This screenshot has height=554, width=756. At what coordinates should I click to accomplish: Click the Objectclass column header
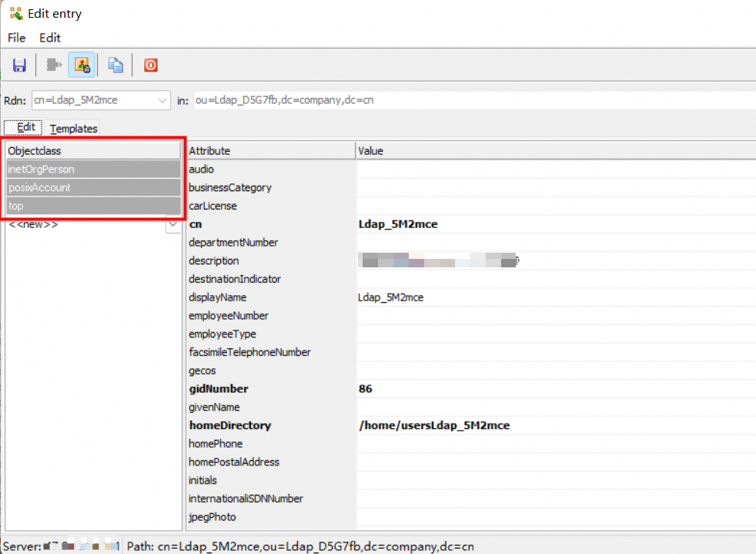coord(93,150)
